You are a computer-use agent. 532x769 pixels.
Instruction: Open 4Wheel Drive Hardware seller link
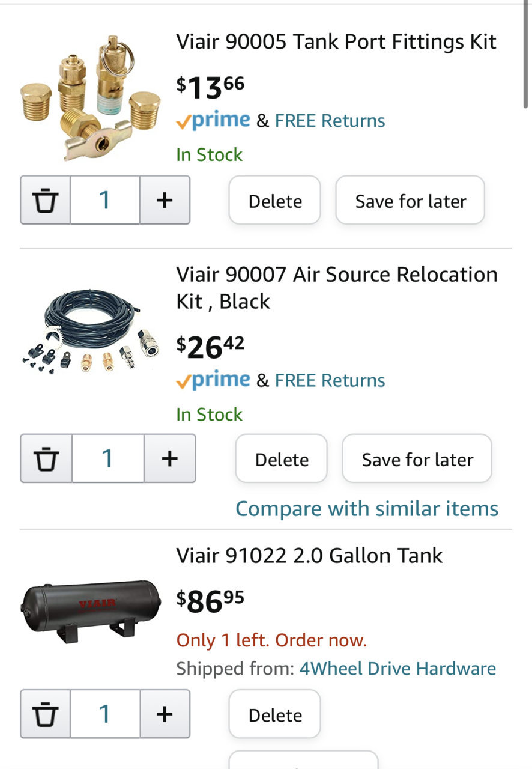click(x=397, y=668)
